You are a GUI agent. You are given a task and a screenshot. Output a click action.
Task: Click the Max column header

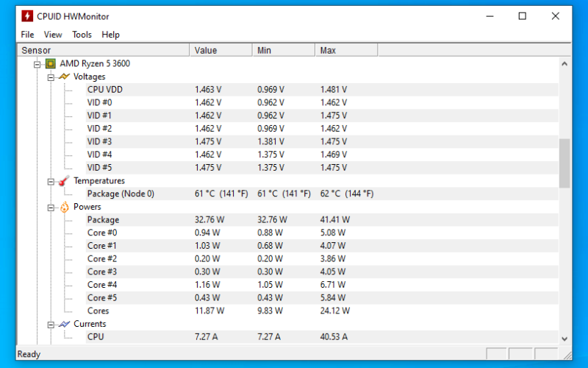click(x=346, y=50)
